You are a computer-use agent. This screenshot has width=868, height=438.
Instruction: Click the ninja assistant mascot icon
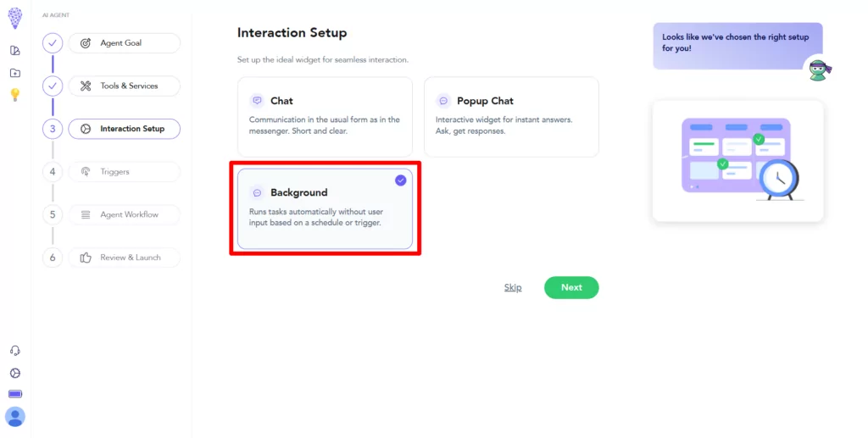(820, 70)
